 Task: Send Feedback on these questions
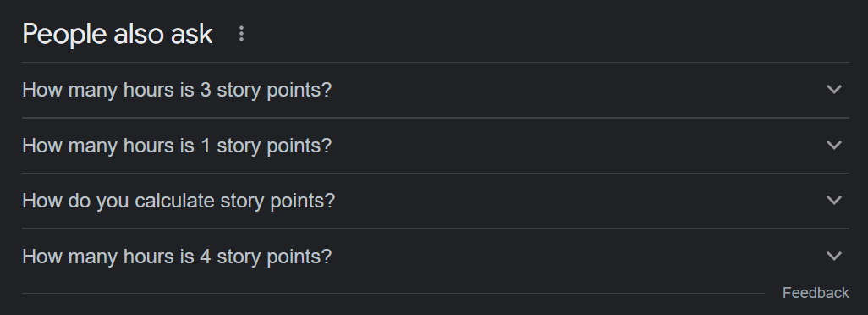click(x=816, y=293)
